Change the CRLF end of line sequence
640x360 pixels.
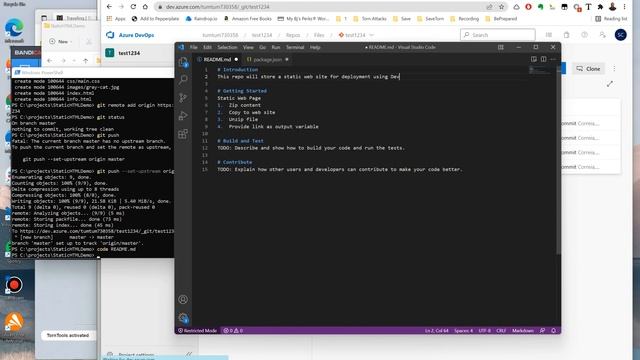(x=501, y=331)
